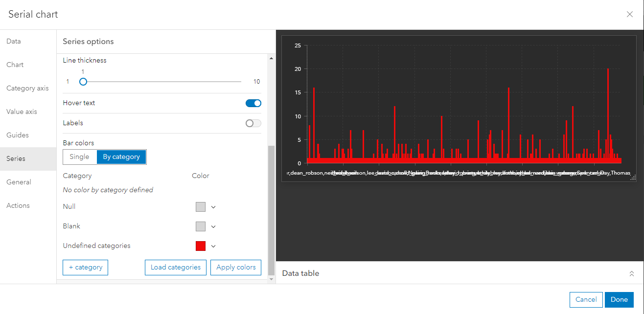Close the Serial chart dialog
This screenshot has height=314, width=644.
click(629, 14)
